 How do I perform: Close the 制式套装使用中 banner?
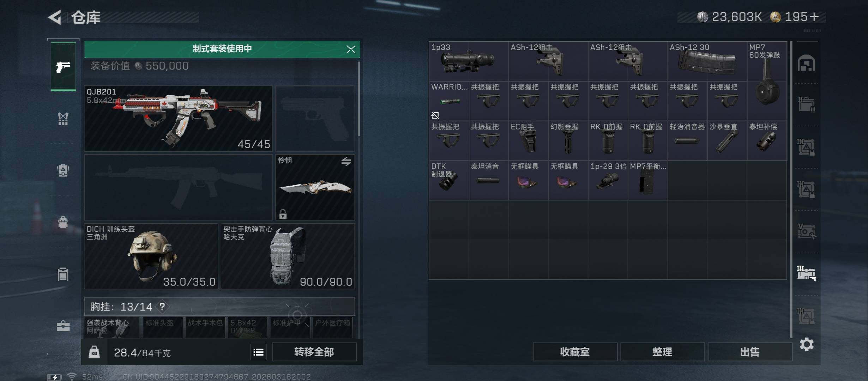tap(351, 49)
